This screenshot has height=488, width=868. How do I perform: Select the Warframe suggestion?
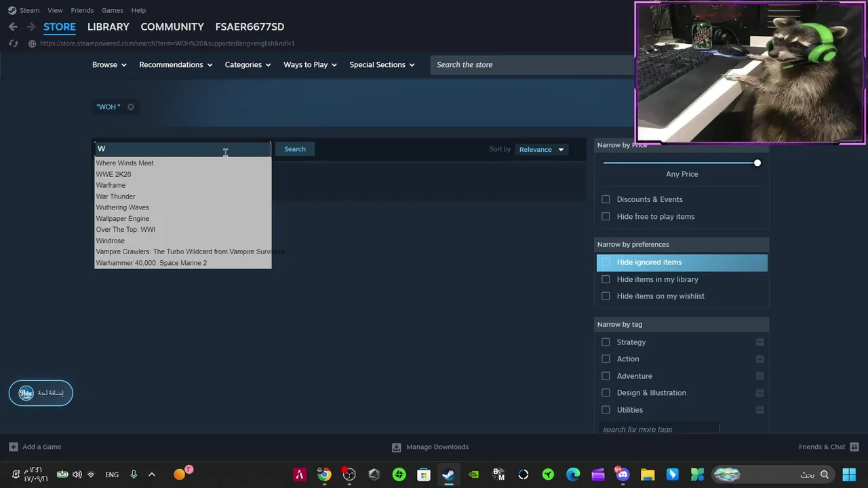[x=111, y=185]
